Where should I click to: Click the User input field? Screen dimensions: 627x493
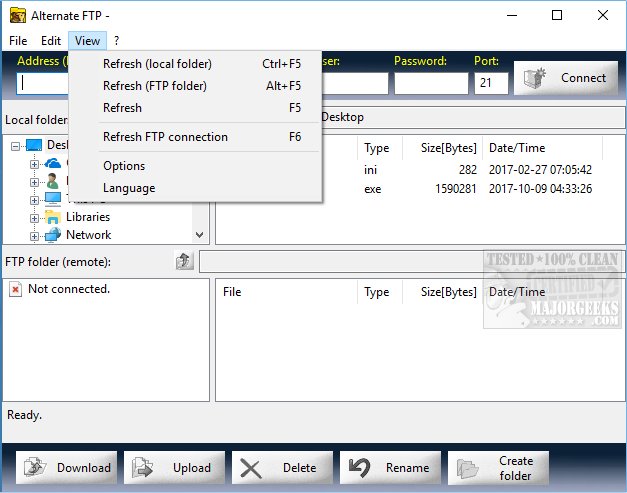355,84
